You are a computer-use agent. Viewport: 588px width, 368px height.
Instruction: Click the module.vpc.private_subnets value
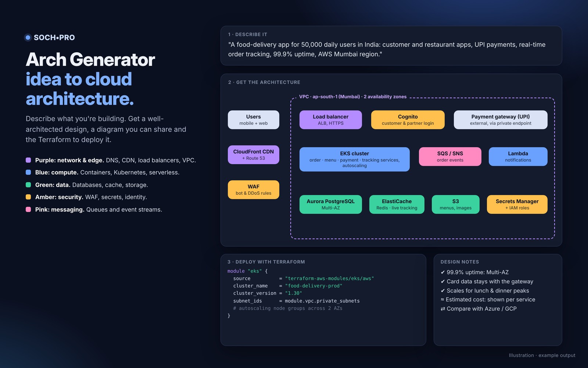coord(322,301)
